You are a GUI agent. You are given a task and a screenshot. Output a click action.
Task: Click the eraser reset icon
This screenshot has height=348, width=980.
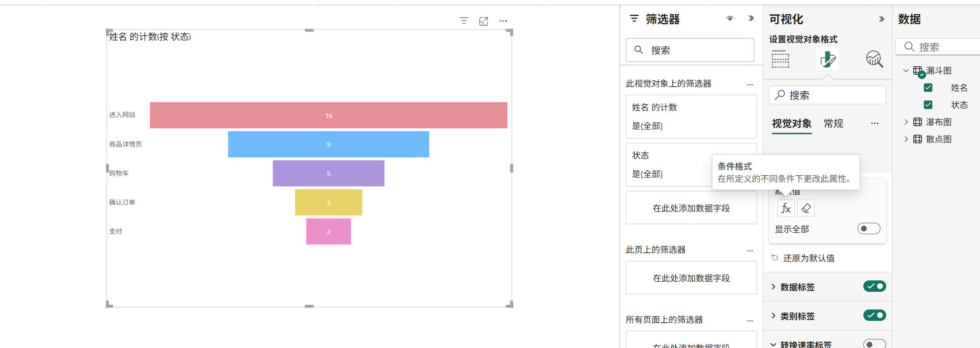(x=806, y=208)
